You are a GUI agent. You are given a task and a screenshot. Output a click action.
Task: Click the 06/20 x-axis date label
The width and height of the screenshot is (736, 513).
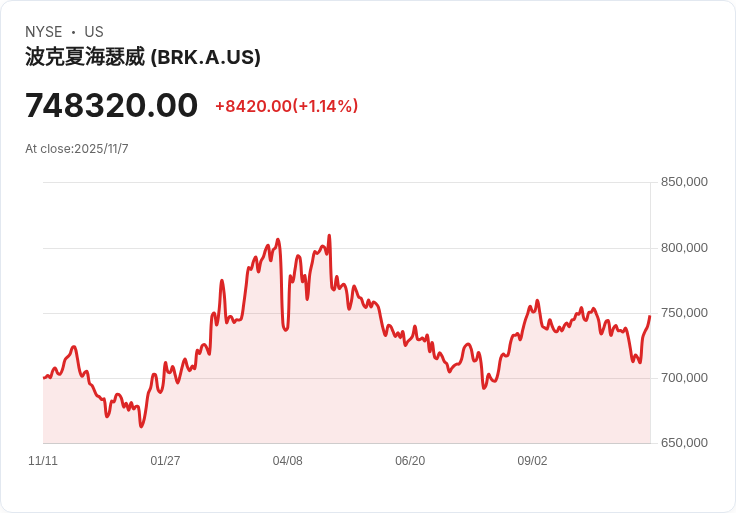[410, 461]
